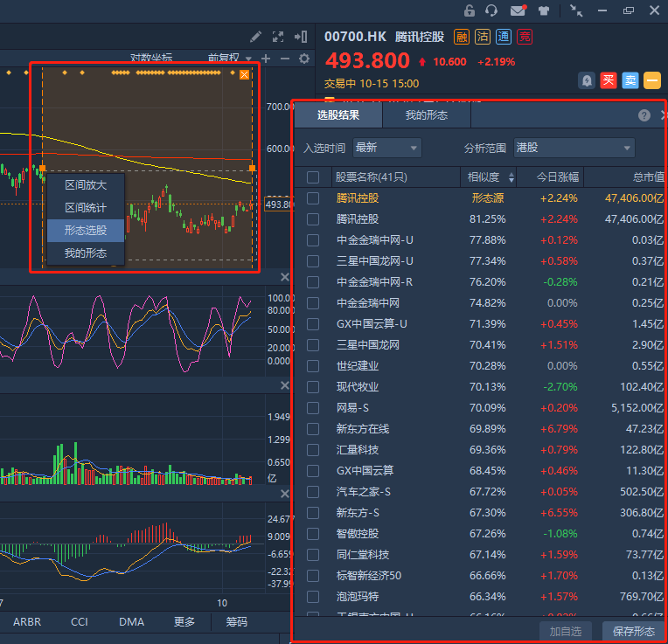This screenshot has height=644, width=668.
Task: Sort by 相似度 column arrows
Action: tap(511, 177)
